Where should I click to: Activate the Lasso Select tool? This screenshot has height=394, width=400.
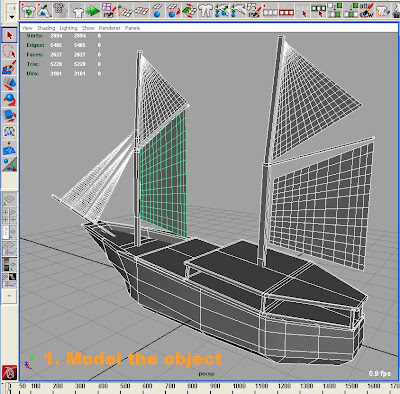9,52
